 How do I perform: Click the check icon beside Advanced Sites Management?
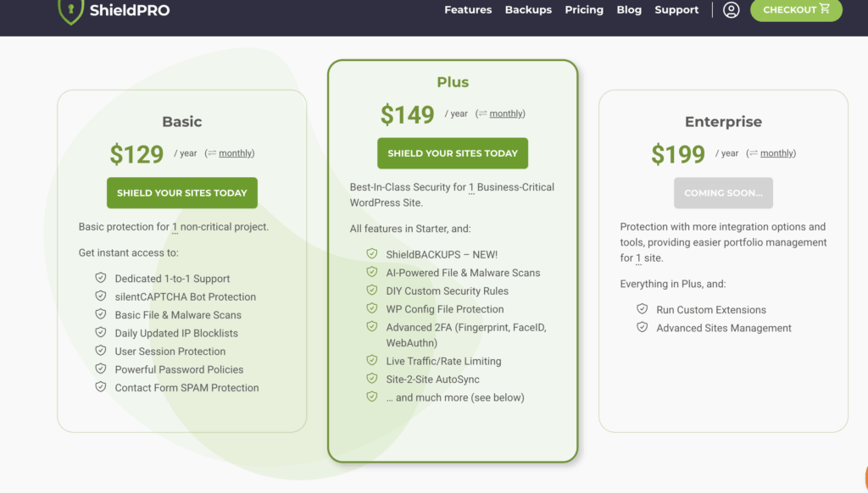click(642, 327)
